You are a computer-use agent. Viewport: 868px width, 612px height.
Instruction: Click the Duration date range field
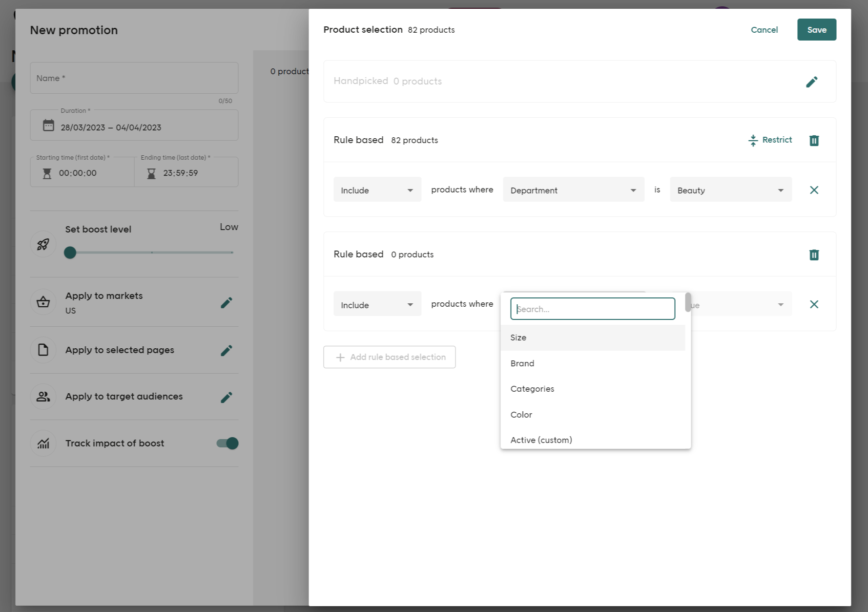(x=134, y=126)
